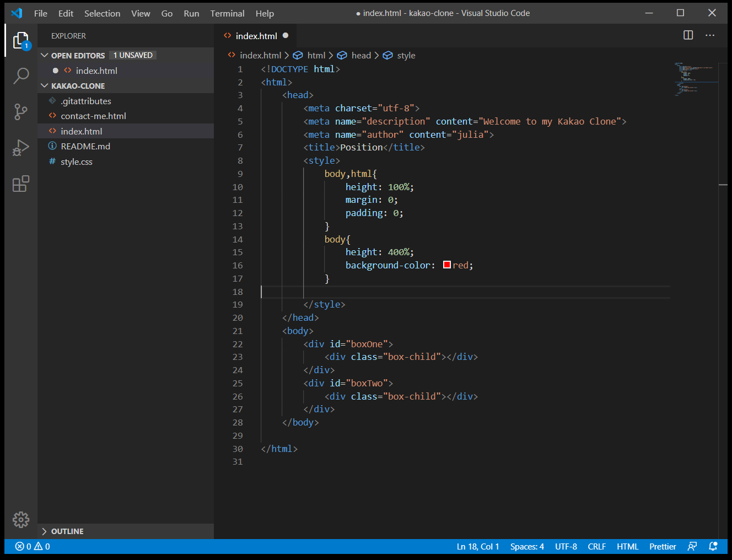Screen dimensions: 732x560
Task: Click the unsaved dot on index.html tab
Action: [x=286, y=35]
